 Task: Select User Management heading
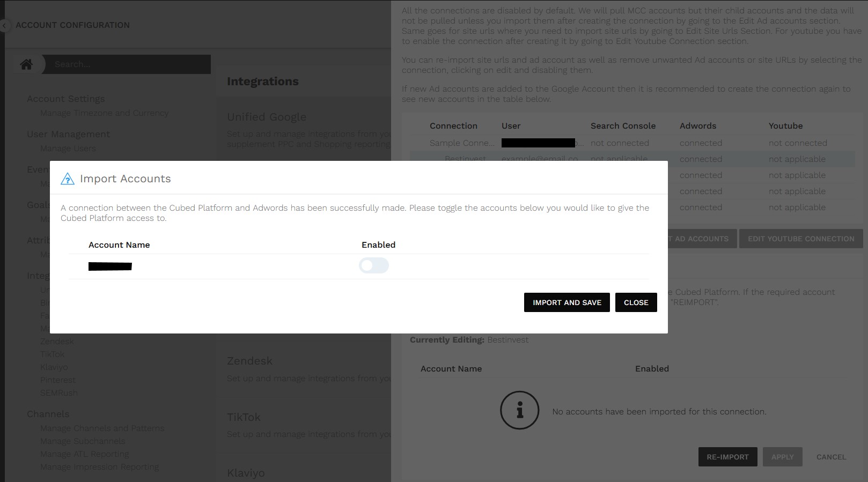68,134
